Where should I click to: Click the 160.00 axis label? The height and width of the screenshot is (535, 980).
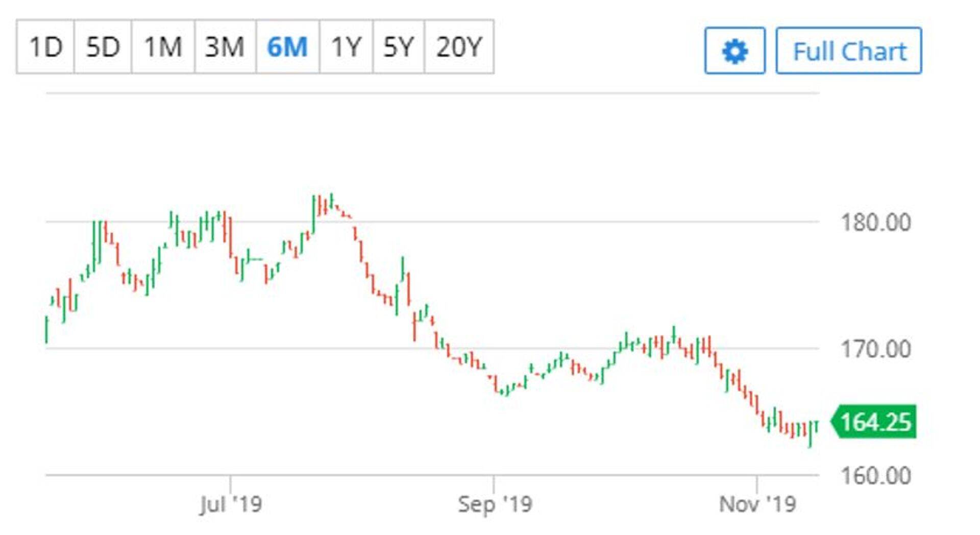tap(875, 476)
